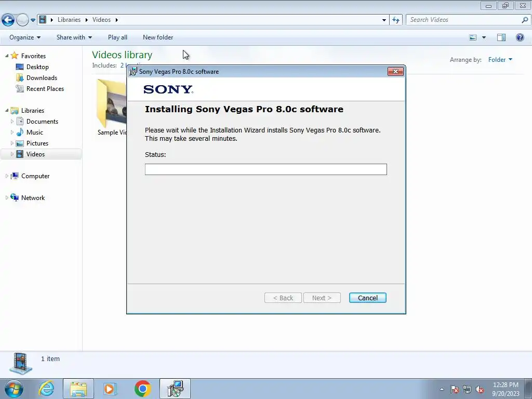Select the Documents library

tap(42, 122)
